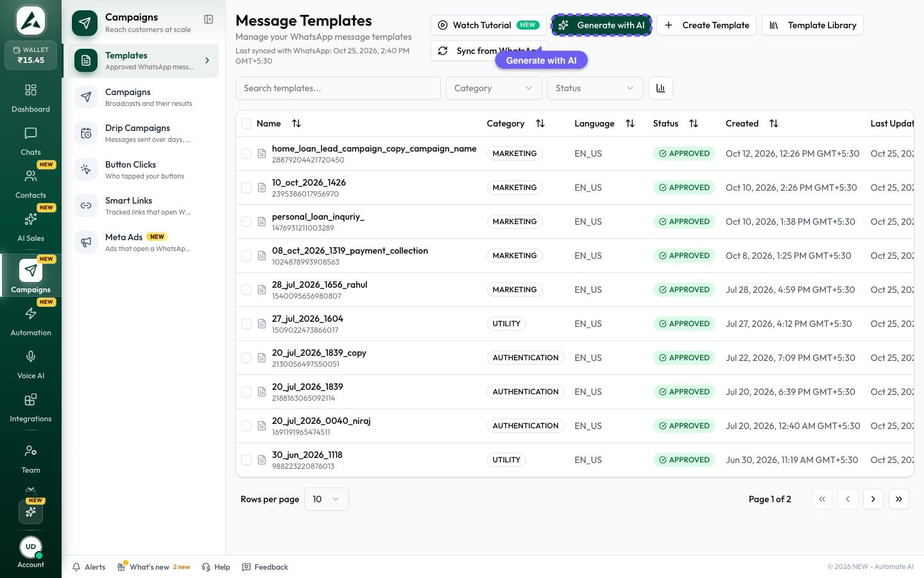Click the Generate with AI button
This screenshot has width=924, height=578.
point(601,25)
